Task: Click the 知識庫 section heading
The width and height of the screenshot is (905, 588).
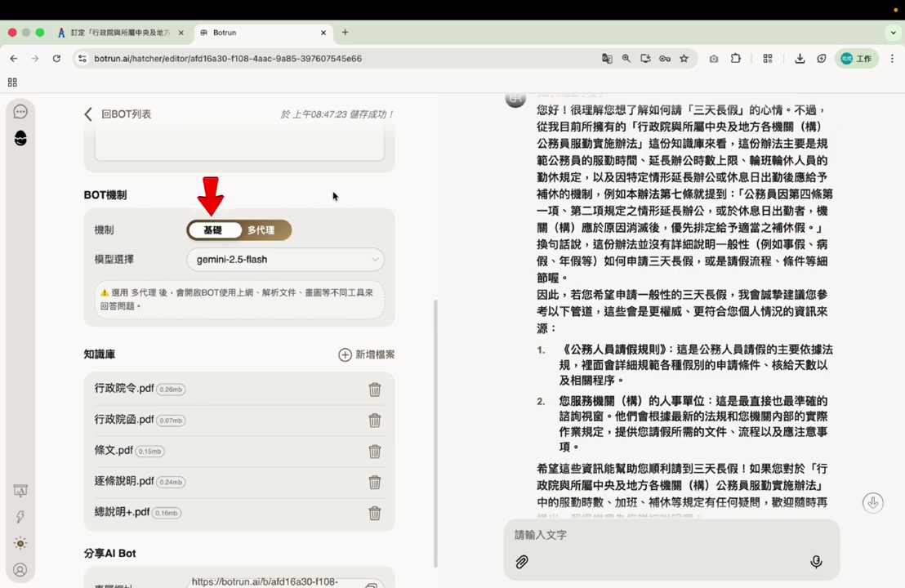Action: (x=100, y=354)
